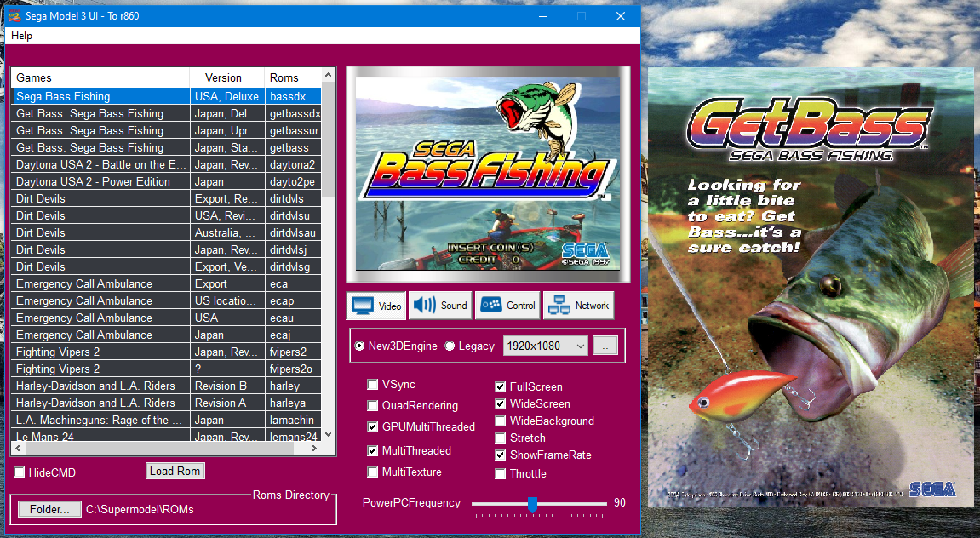
Task: Click the PowerPCFrequency value 90
Action: [619, 502]
